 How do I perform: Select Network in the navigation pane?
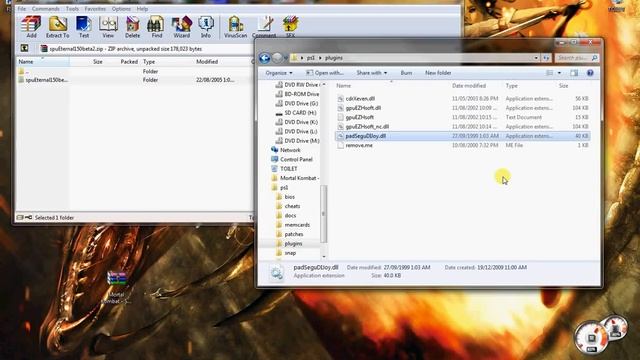tap(286, 150)
